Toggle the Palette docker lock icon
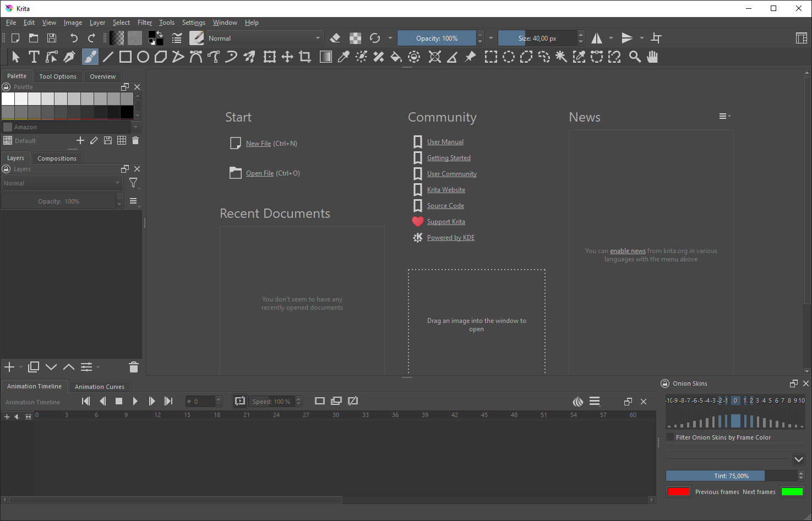The width and height of the screenshot is (812, 521). (x=7, y=87)
